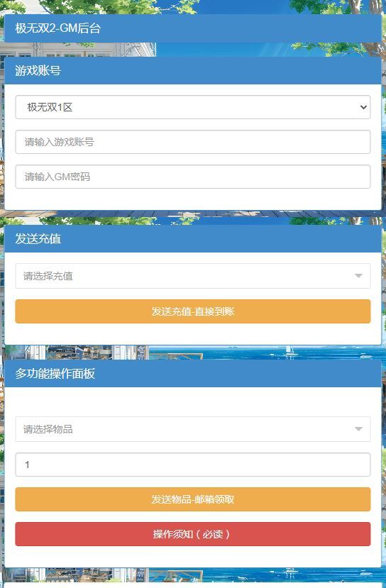
Task: Click the blank area above 请选择物品 dropdown
Action: click(193, 402)
